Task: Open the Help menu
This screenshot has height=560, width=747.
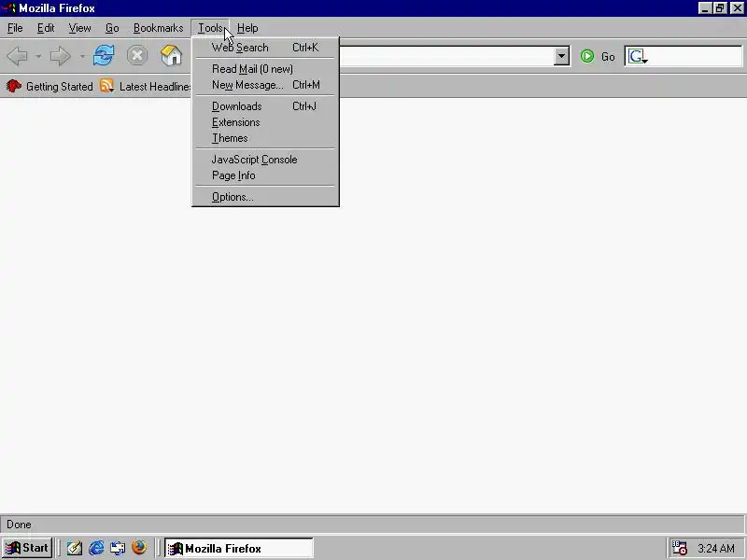Action: pos(247,28)
